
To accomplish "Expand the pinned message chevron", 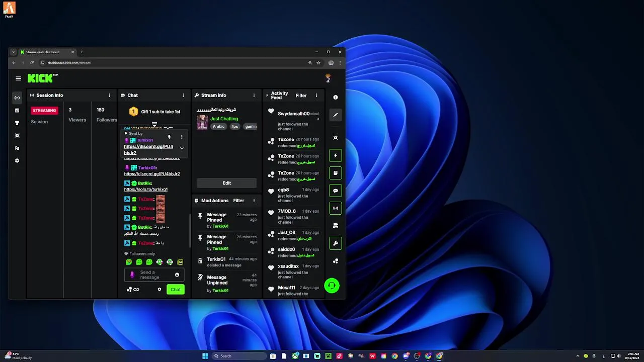I will click(182, 148).
